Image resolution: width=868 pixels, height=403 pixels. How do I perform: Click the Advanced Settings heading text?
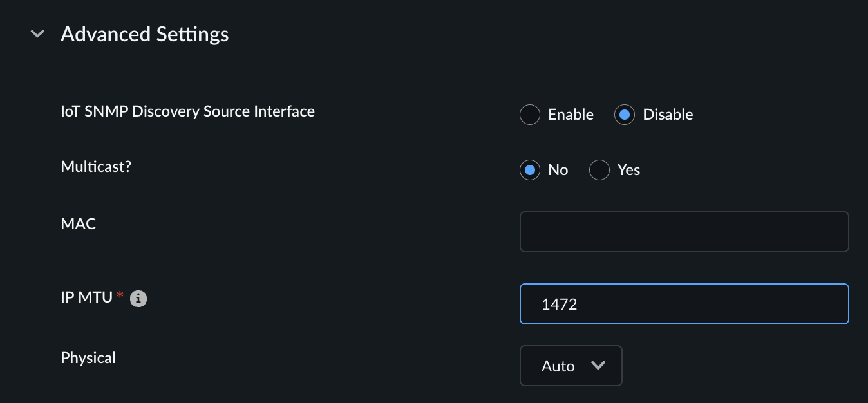[145, 33]
